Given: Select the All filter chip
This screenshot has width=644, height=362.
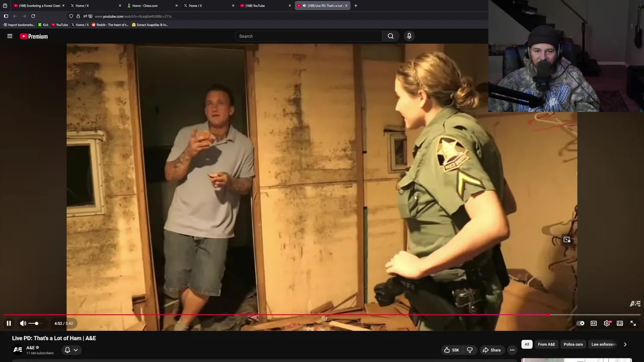Looking at the screenshot, I should [527, 344].
